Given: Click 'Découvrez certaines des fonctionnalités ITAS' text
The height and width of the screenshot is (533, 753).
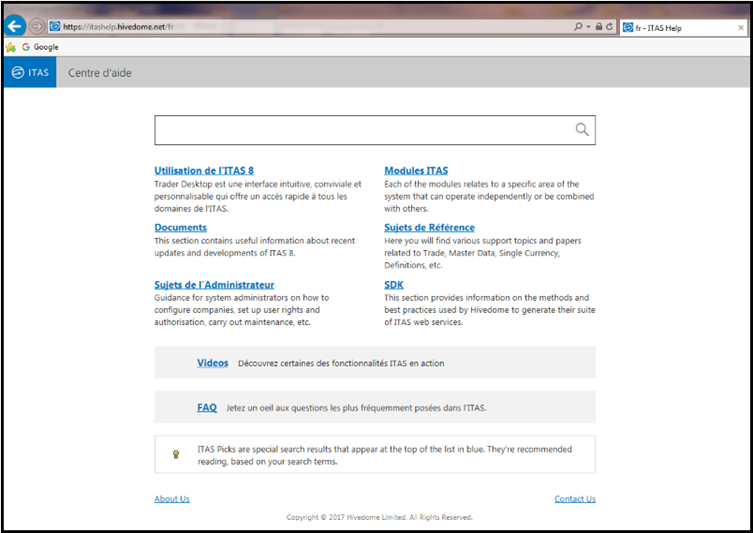Looking at the screenshot, I should pos(341,363).
